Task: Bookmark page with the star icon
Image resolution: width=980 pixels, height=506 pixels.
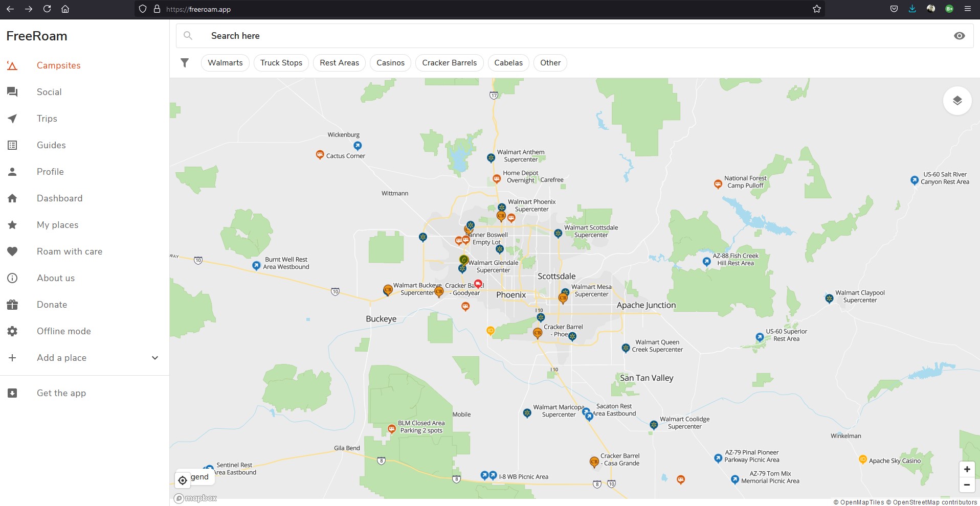Action: click(817, 9)
